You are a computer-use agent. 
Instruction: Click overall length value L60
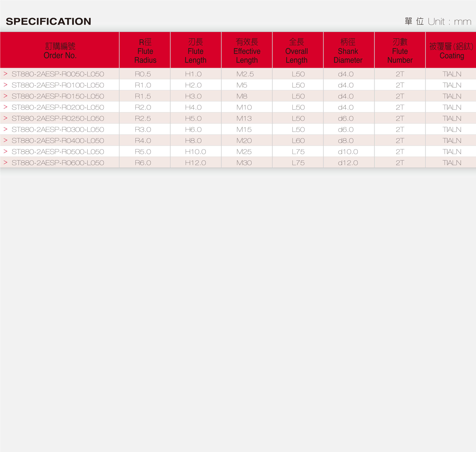tap(298, 141)
